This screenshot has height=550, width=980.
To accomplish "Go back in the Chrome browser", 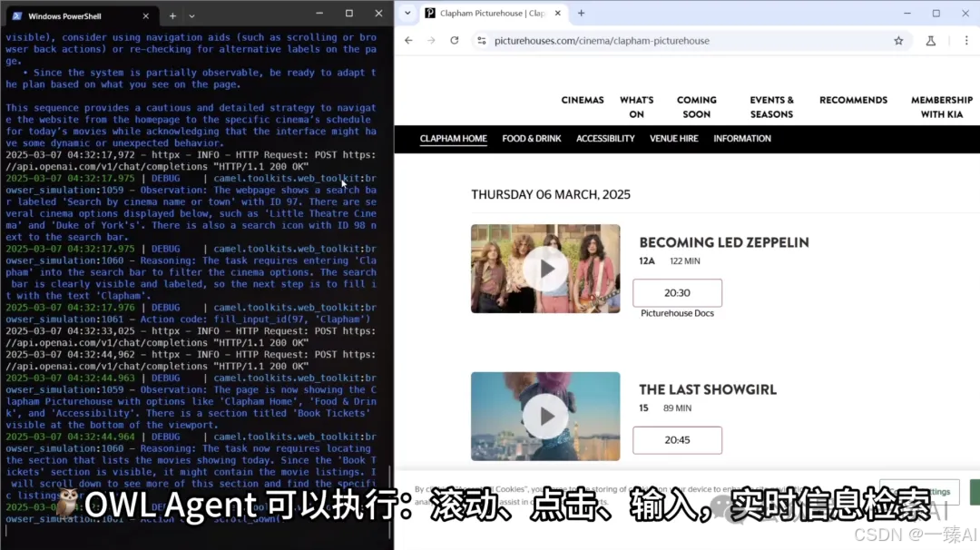I will click(408, 41).
